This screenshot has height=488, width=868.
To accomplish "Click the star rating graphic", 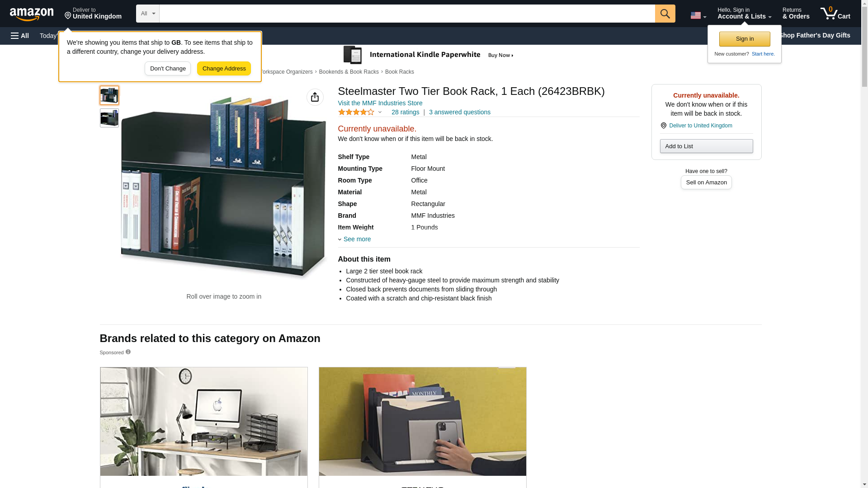I will [x=356, y=112].
